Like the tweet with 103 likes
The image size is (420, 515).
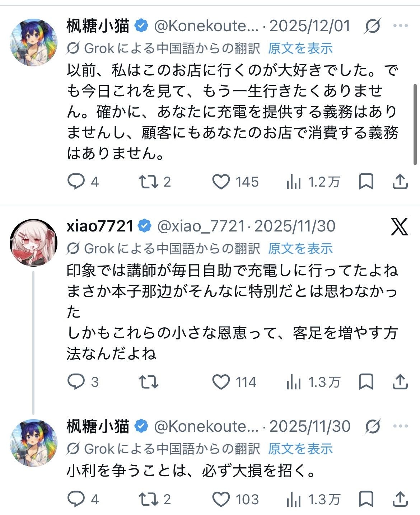coord(221,499)
